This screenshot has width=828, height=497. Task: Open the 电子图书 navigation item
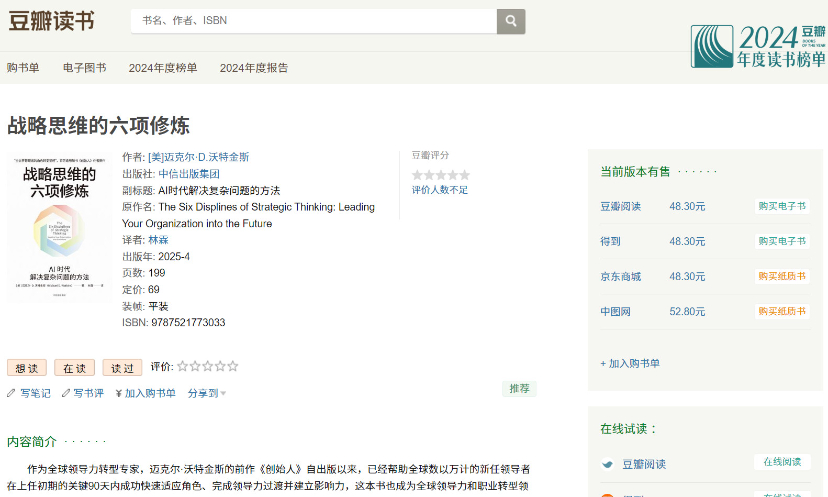[x=84, y=68]
